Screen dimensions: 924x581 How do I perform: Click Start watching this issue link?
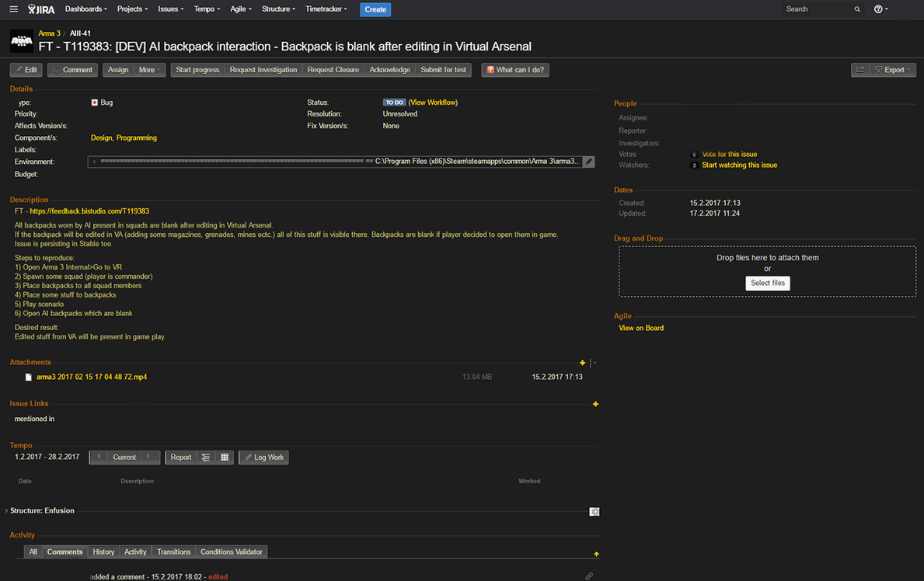pyautogui.click(x=740, y=165)
